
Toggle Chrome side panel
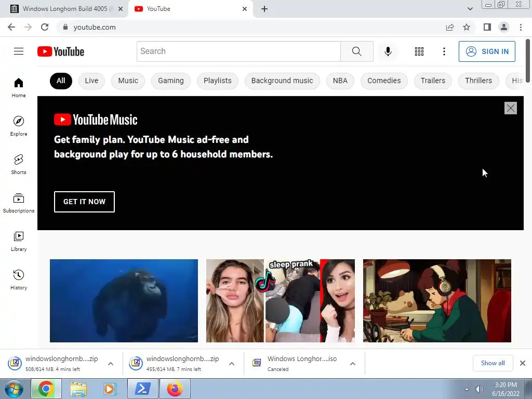click(487, 27)
